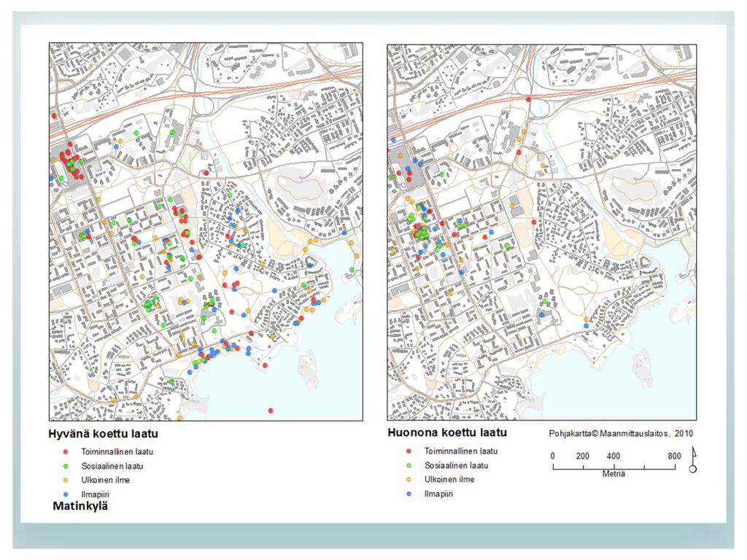
Task: Click 'Sosiaalinen laatu' under 'Huonona koettu laatu'
Action: [456, 465]
